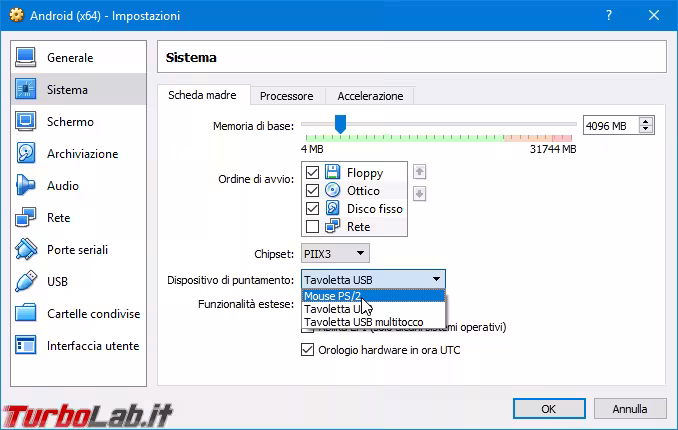Switch to the Scheda madre tab
The height and width of the screenshot is (430, 678).
point(202,95)
